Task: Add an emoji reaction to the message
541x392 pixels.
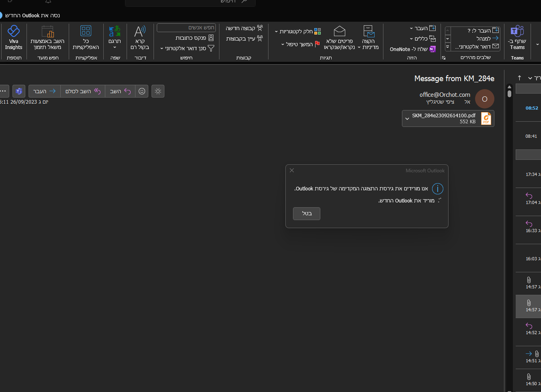Action: tap(142, 91)
